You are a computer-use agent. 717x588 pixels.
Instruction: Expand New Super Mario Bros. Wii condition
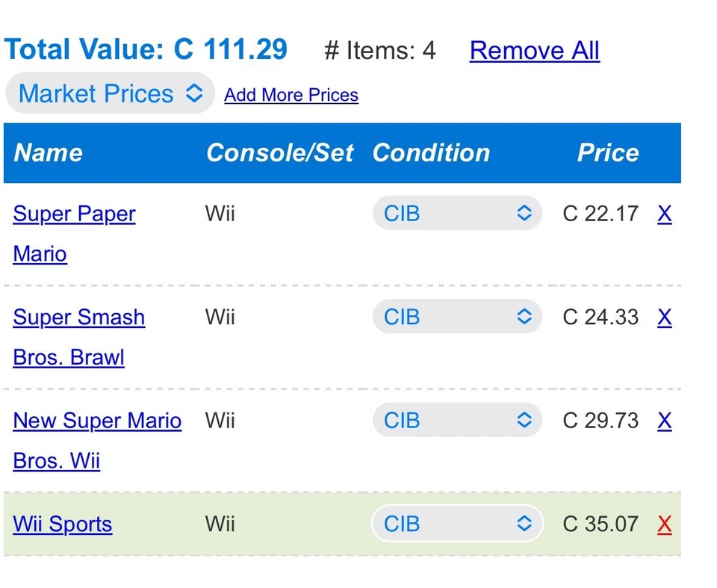[x=456, y=421]
